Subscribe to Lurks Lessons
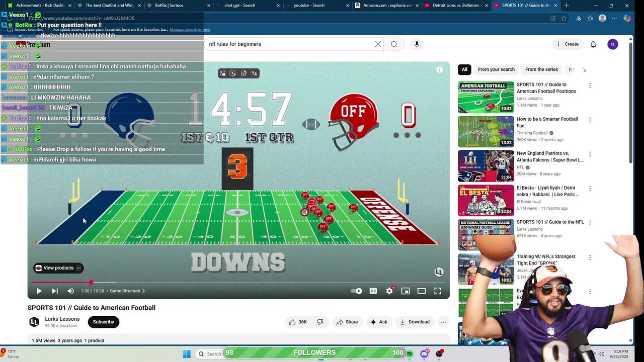This screenshot has height=362, width=644. (x=103, y=322)
